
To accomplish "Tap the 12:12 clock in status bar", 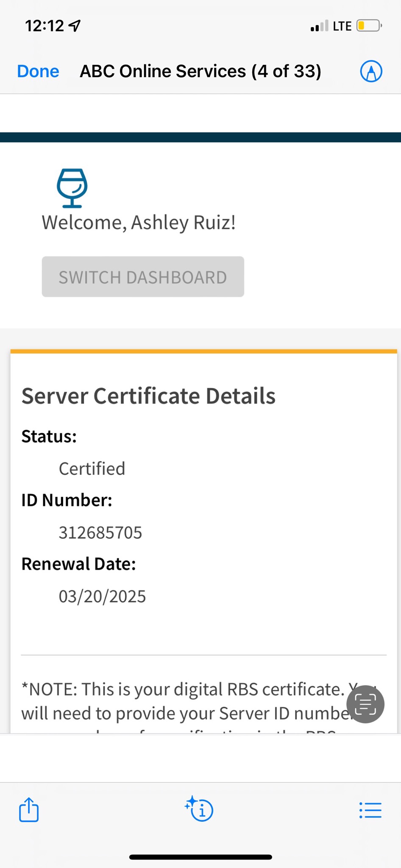I will [45, 26].
